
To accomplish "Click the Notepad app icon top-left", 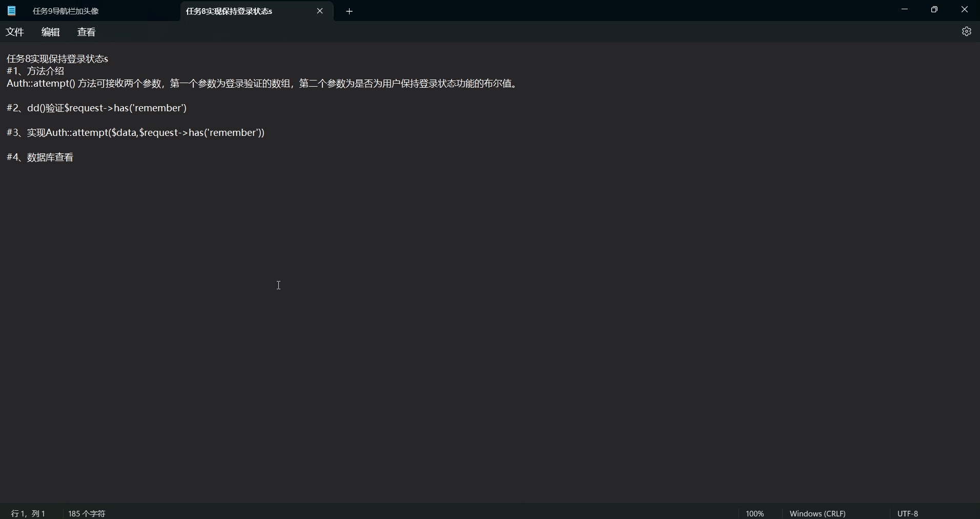I will click(x=11, y=11).
